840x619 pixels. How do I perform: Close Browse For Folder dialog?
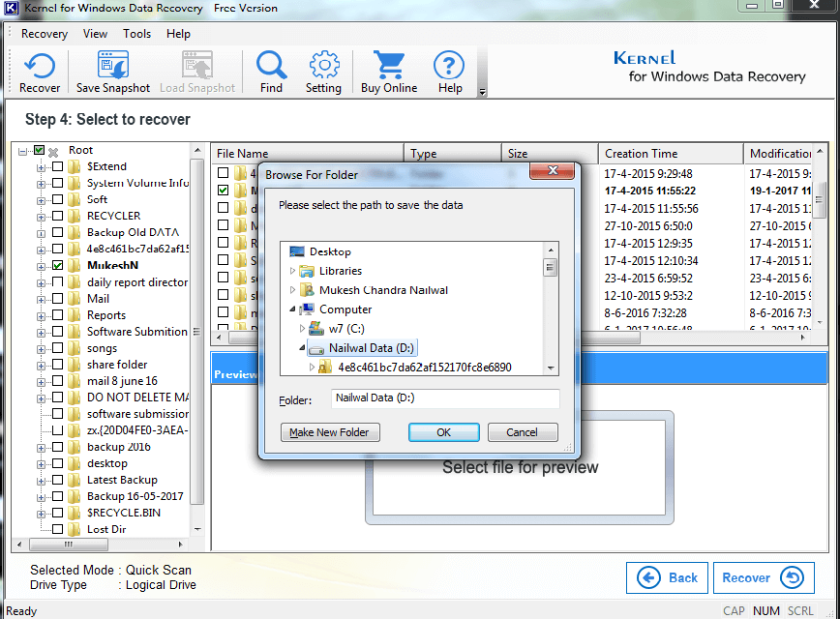click(553, 171)
